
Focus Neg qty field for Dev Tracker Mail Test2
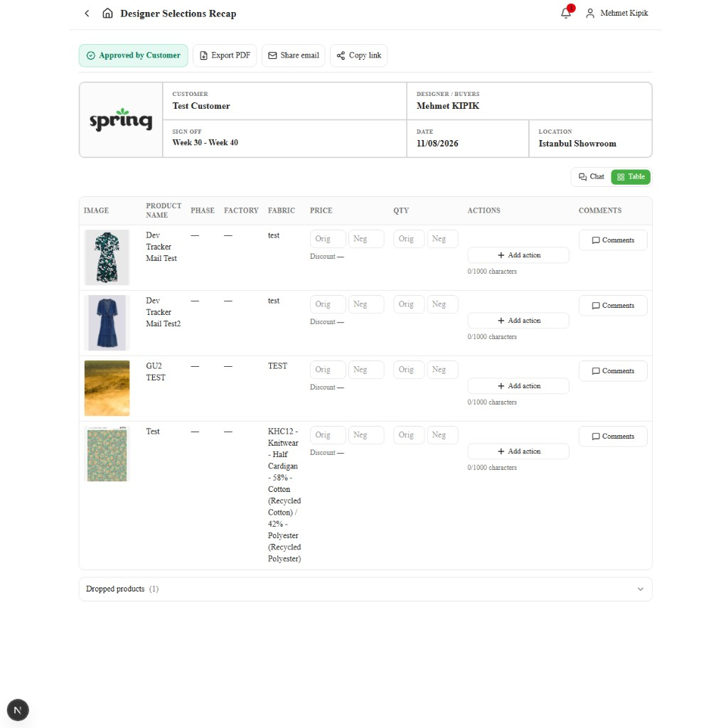[x=442, y=304]
